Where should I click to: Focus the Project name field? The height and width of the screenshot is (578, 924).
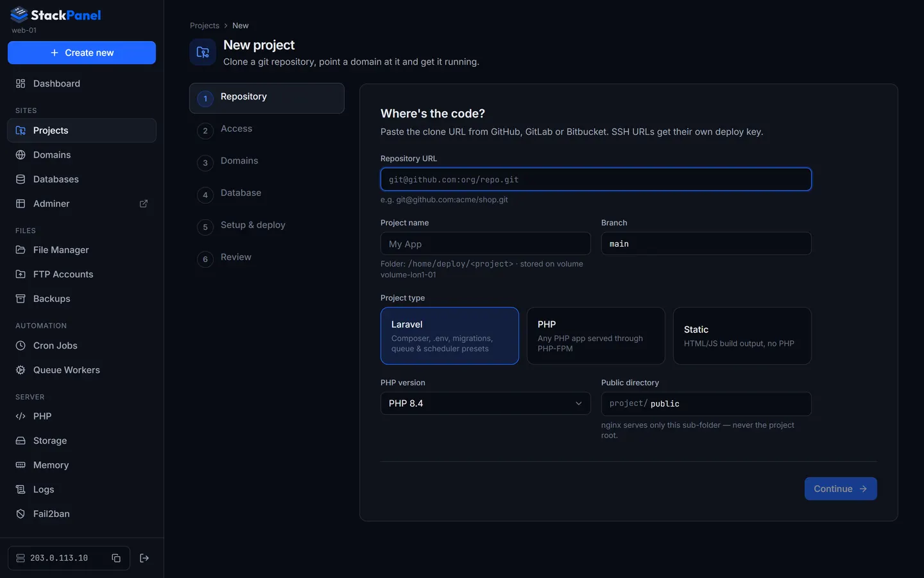coord(486,243)
